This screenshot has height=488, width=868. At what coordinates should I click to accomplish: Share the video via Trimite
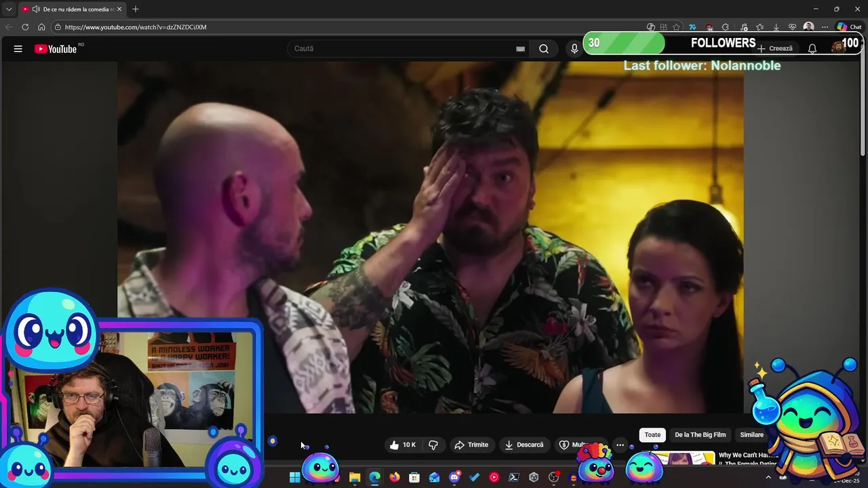[471, 445]
